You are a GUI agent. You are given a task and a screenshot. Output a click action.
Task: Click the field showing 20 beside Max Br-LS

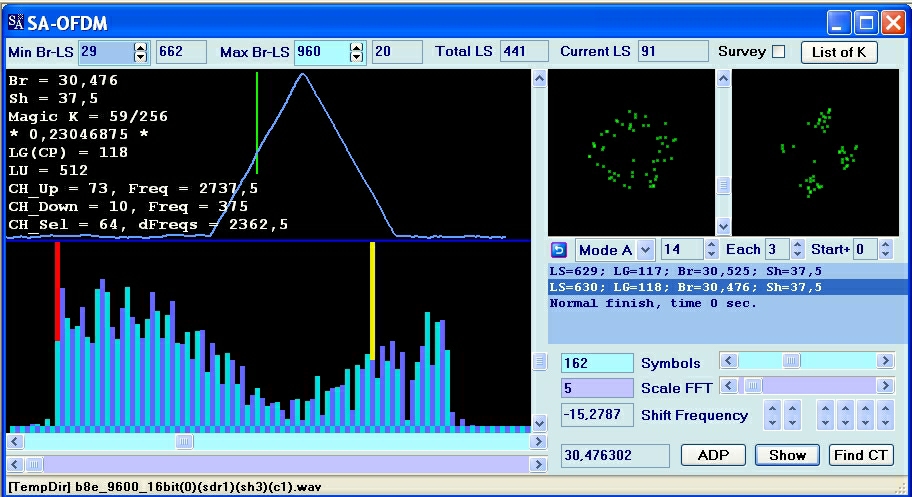click(397, 52)
